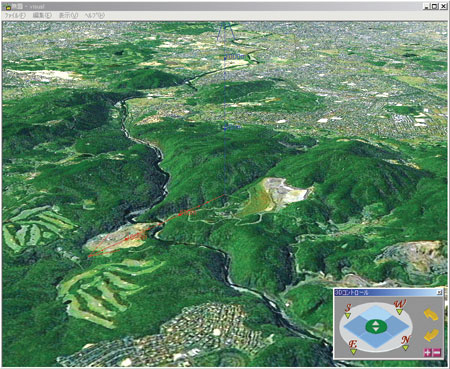Click the pink plus zoom-in button

click(427, 352)
